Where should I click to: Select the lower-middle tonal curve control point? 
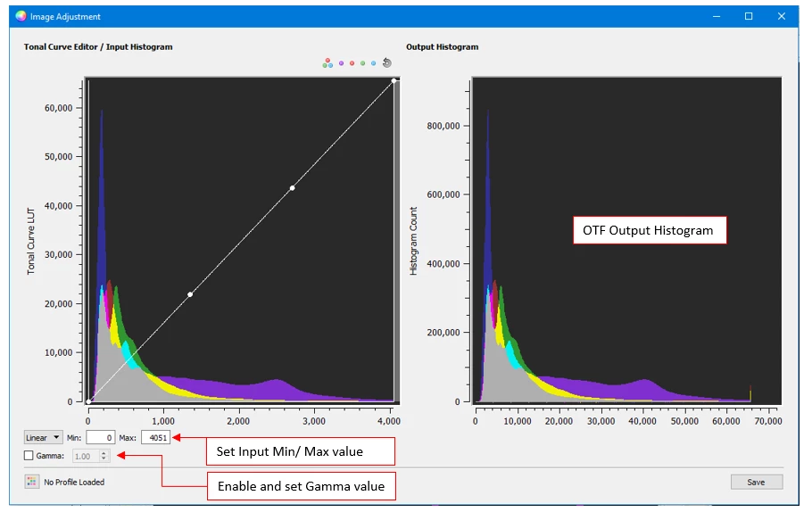[x=190, y=294]
